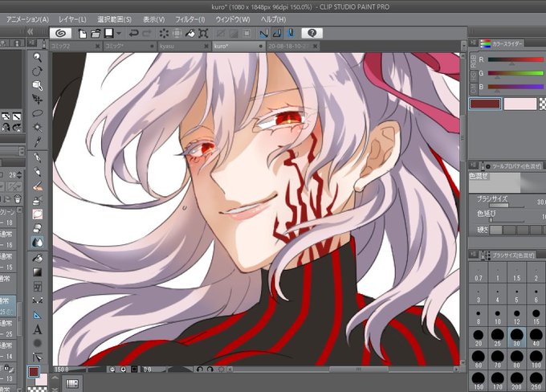The image size is (546, 392).
Task: Choose brush size 12 preset
Action: (x=516, y=316)
